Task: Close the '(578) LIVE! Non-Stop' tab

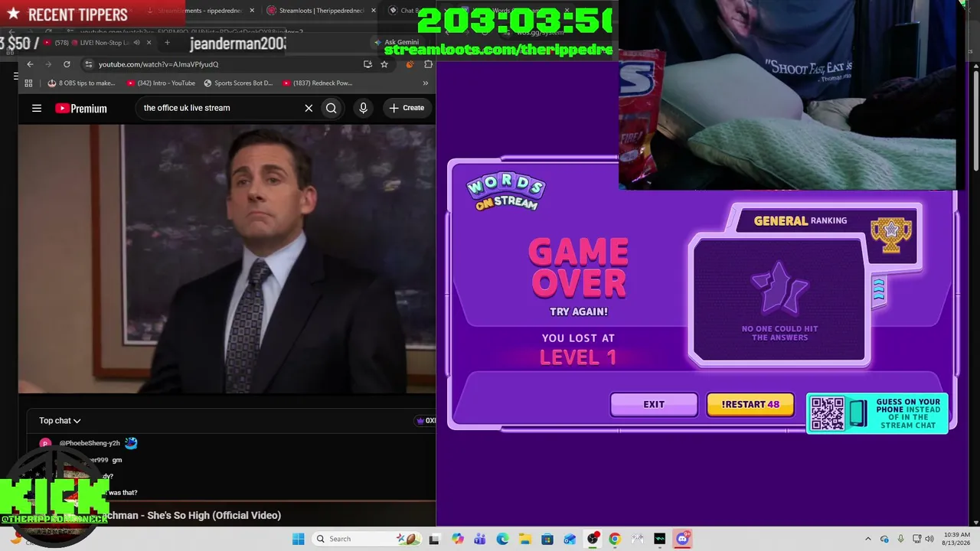Action: 149,42
